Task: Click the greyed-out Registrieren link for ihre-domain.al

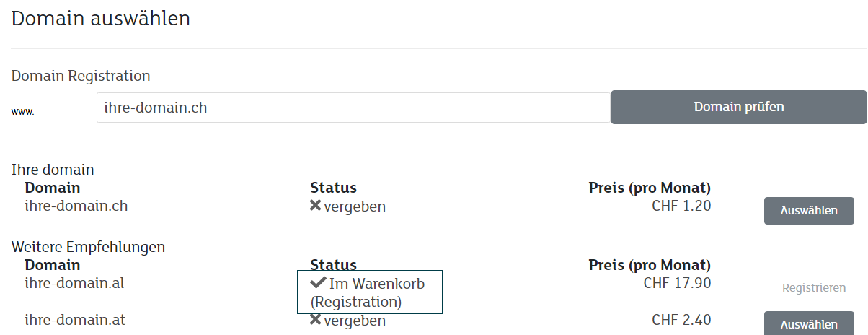Action: (814, 288)
